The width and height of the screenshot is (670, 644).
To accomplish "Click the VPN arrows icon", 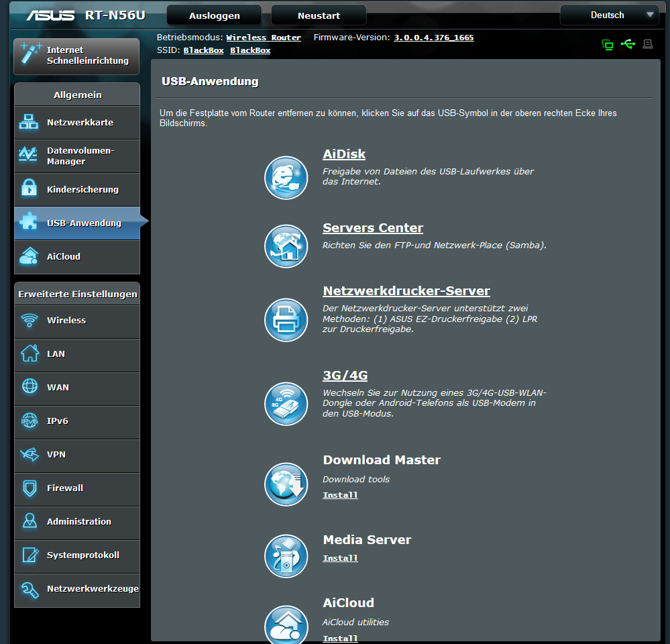I will point(30,454).
